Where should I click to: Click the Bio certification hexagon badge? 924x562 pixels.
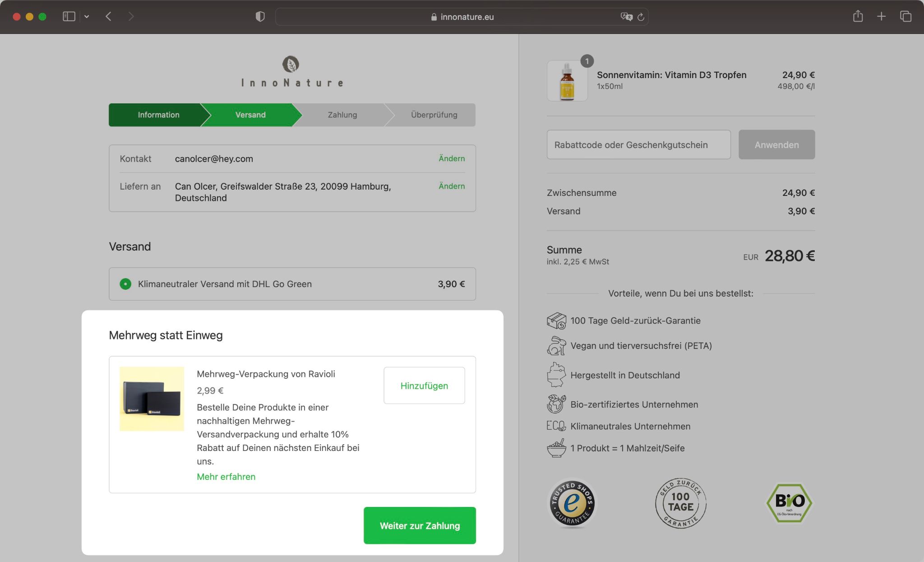[789, 503]
